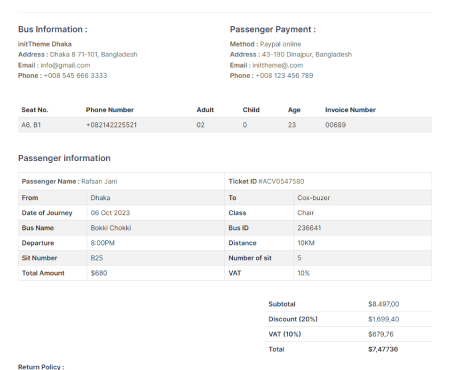Click the initheme@.com passenger email
Viewport: 450px width, 370px height.
(x=278, y=65)
